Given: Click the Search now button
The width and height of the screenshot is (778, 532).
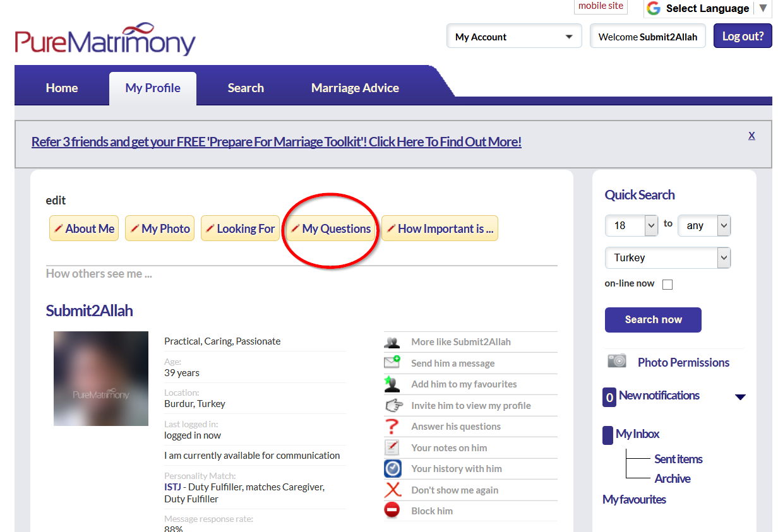Looking at the screenshot, I should [x=653, y=319].
